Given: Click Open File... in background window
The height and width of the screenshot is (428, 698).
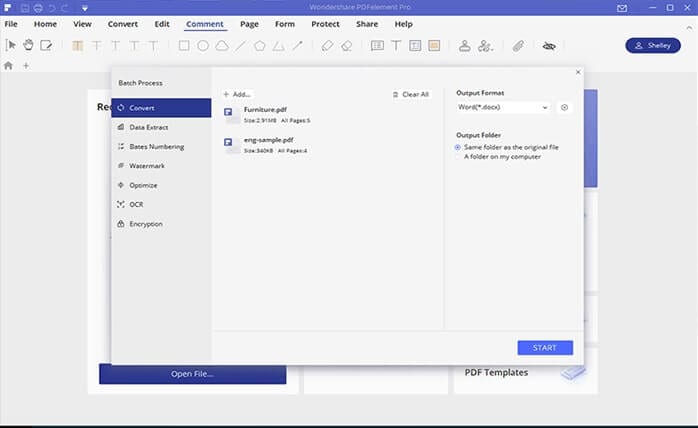Looking at the screenshot, I should click(192, 374).
